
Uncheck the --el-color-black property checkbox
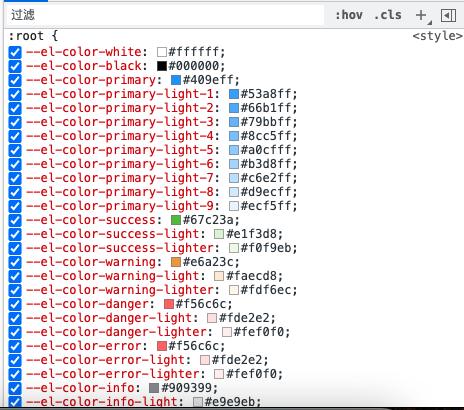coord(15,66)
